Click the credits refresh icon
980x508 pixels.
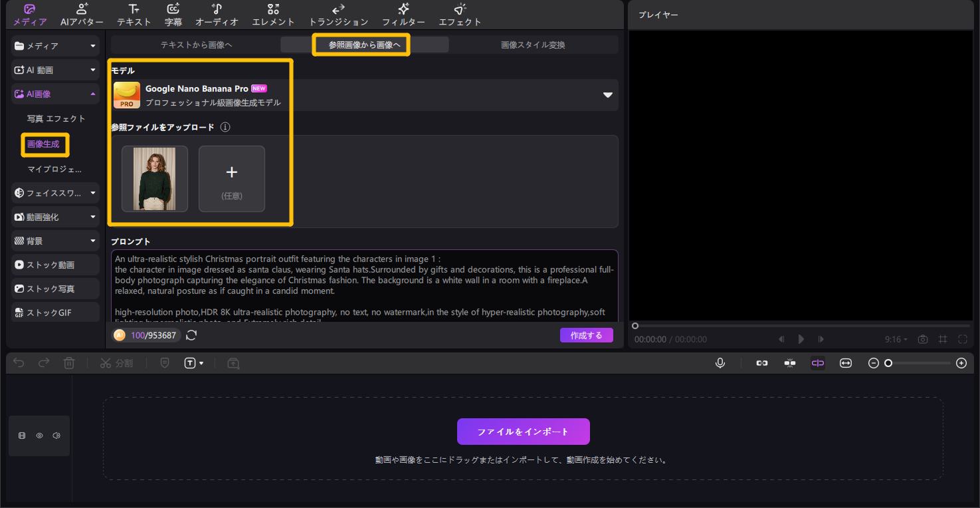pyautogui.click(x=191, y=335)
